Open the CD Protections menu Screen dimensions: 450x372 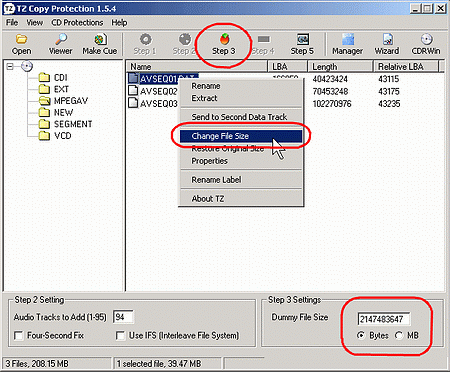point(77,23)
